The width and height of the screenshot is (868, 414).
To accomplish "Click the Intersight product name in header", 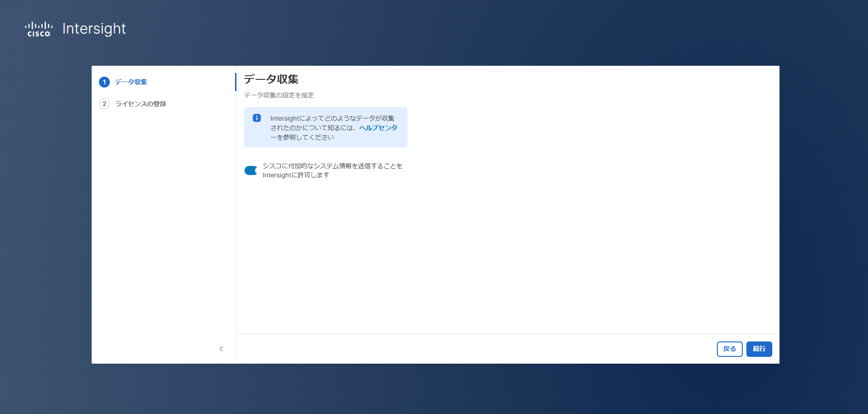I will (94, 29).
